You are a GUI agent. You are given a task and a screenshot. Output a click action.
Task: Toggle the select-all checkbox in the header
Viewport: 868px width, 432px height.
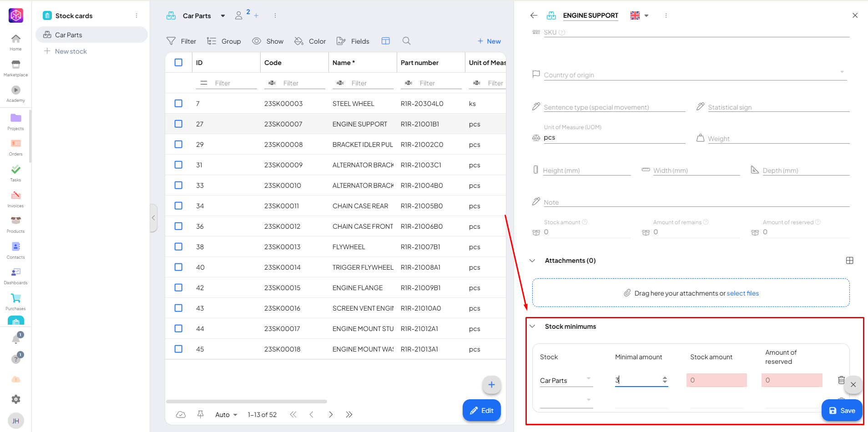[178, 63]
